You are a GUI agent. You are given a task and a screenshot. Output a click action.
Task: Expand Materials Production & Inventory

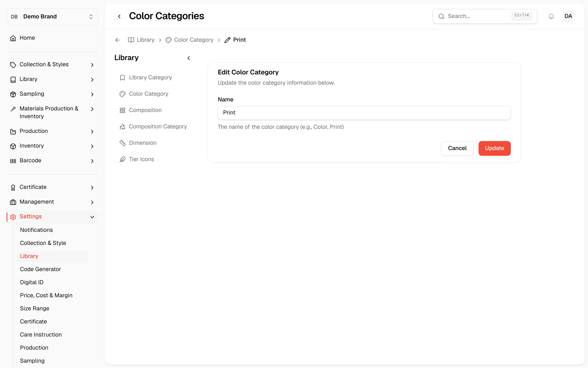coord(52,112)
